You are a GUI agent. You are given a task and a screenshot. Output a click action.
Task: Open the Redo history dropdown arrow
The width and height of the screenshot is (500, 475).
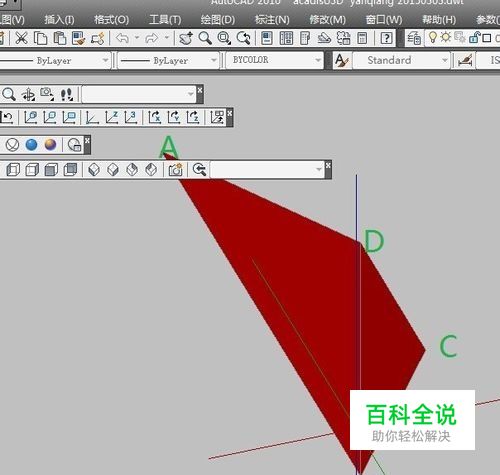click(167, 38)
